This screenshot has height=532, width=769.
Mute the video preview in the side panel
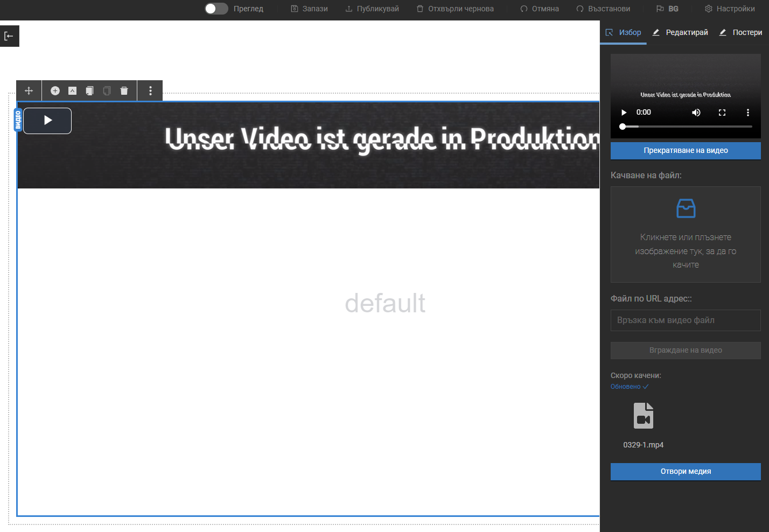coord(696,113)
